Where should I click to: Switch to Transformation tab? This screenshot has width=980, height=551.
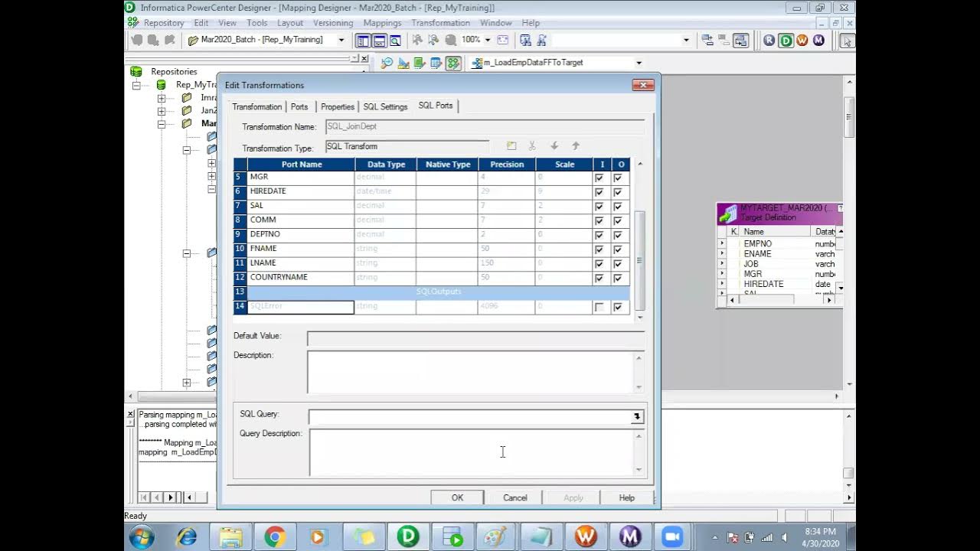pyautogui.click(x=257, y=107)
